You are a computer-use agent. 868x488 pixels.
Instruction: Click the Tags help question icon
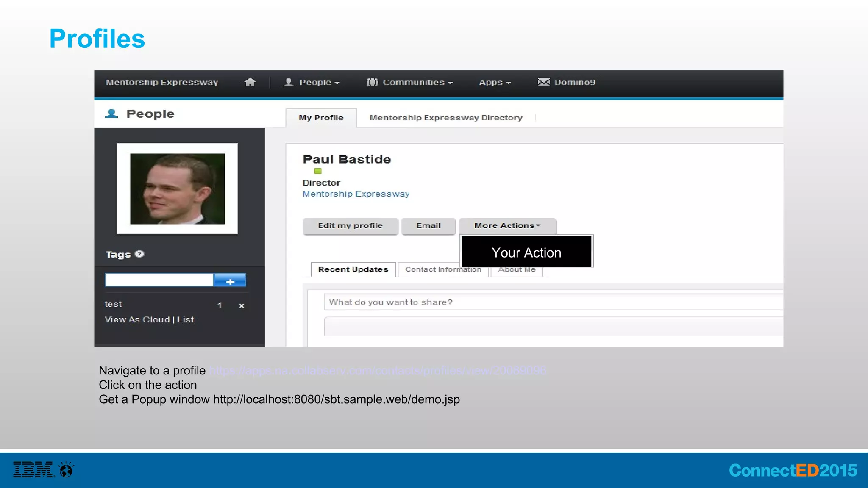tap(139, 254)
